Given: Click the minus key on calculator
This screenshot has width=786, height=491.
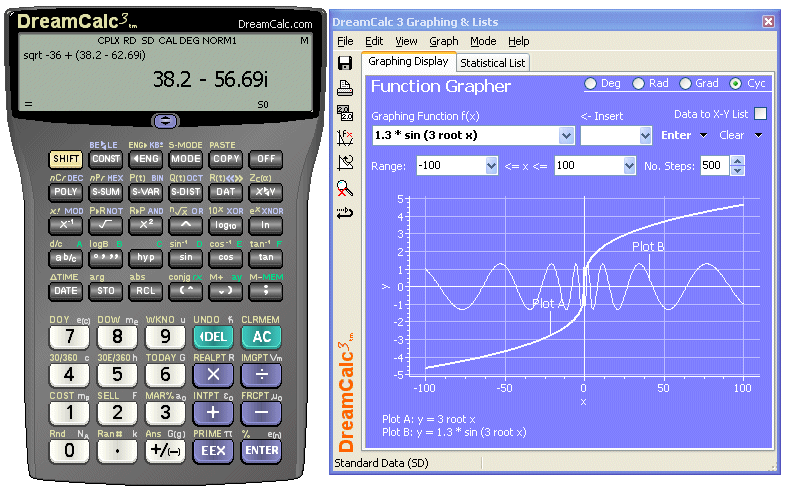Looking at the screenshot, I should coord(261,412).
